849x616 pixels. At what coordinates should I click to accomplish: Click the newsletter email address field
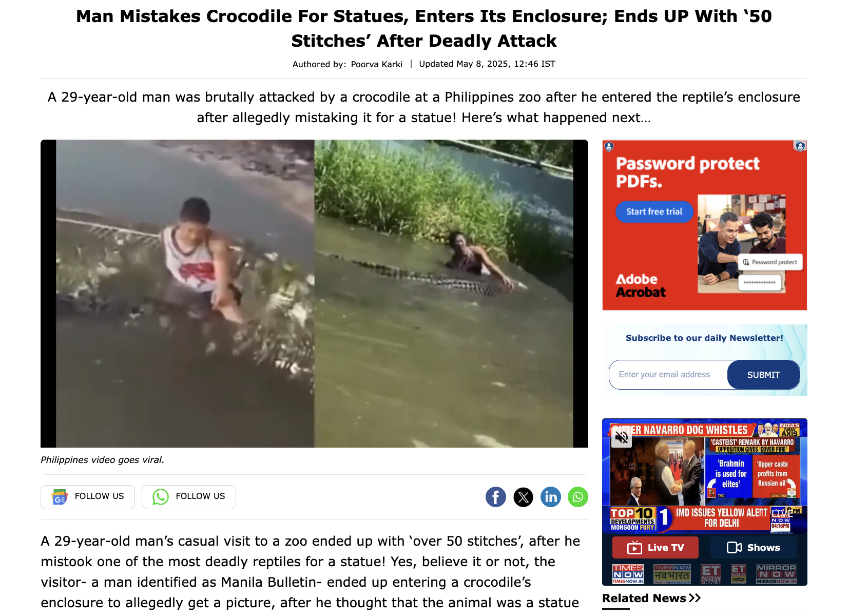[668, 375]
